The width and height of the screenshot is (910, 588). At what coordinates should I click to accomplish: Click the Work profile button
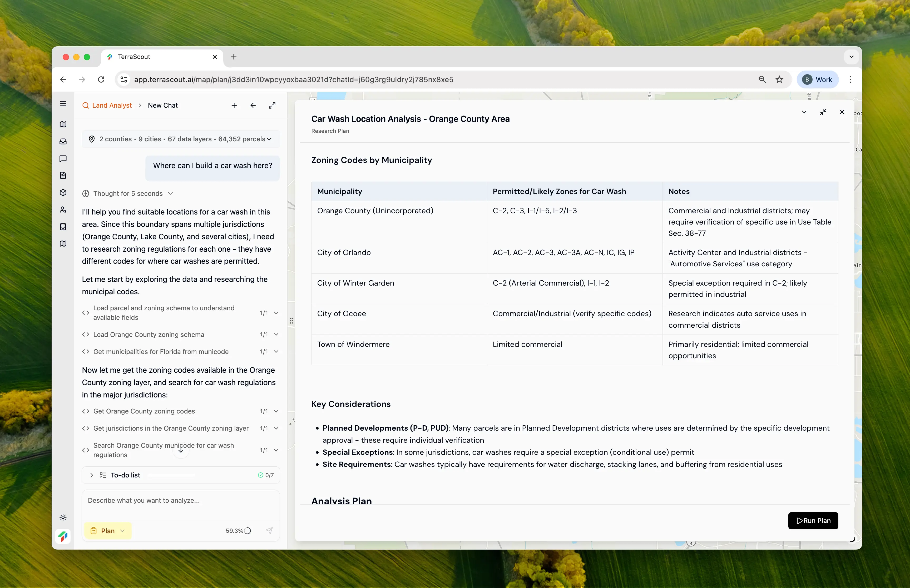point(817,79)
